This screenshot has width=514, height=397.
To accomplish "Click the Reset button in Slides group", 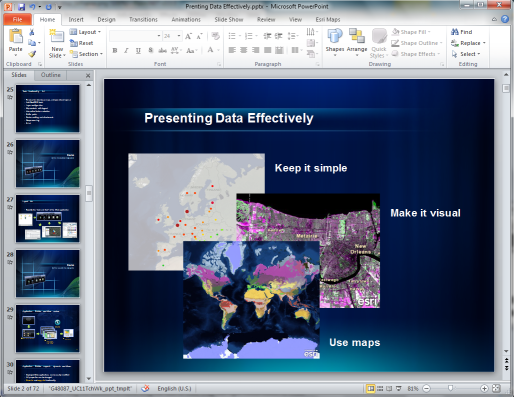I will (x=82, y=43).
